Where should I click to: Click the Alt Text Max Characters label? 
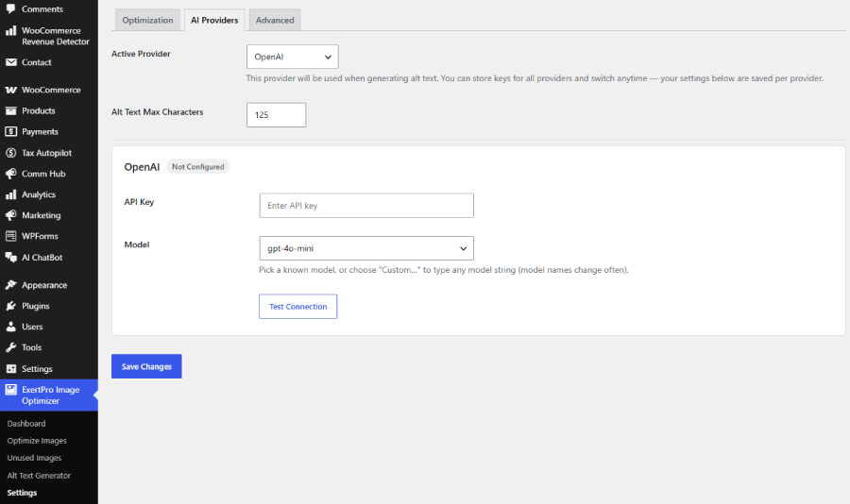click(157, 111)
